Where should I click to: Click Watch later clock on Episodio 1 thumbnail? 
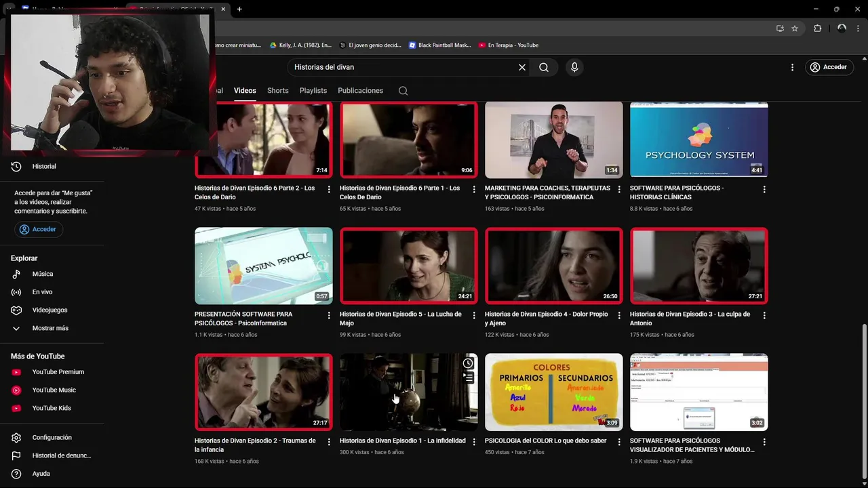tap(468, 363)
